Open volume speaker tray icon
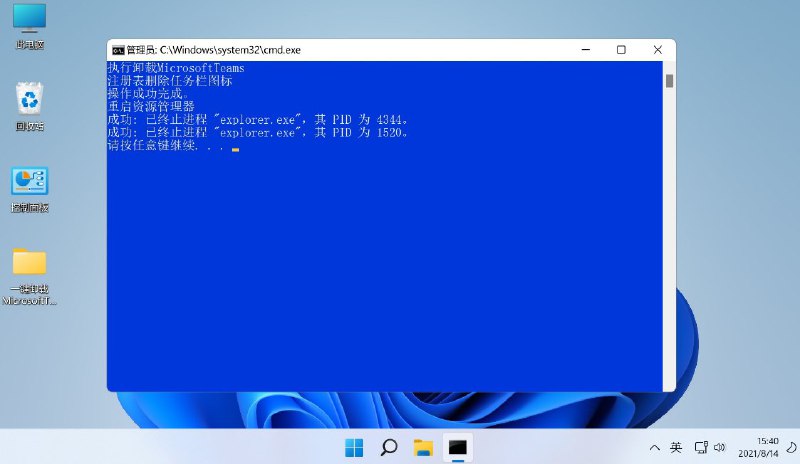The image size is (800, 464). tap(719, 448)
